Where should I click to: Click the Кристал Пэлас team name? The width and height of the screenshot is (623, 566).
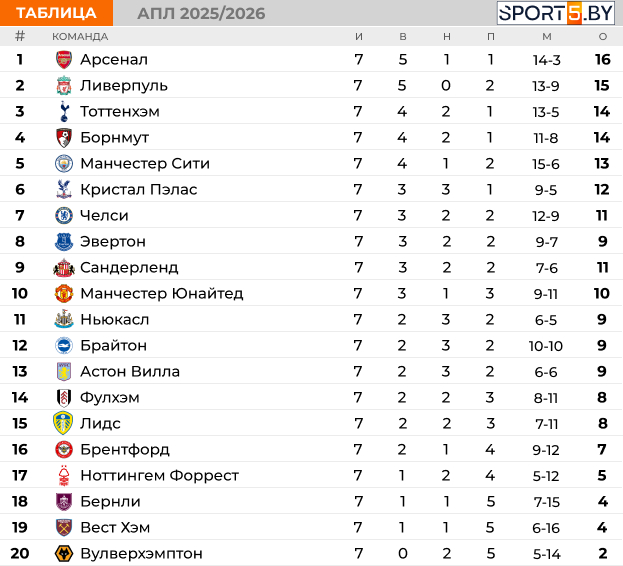point(138,189)
